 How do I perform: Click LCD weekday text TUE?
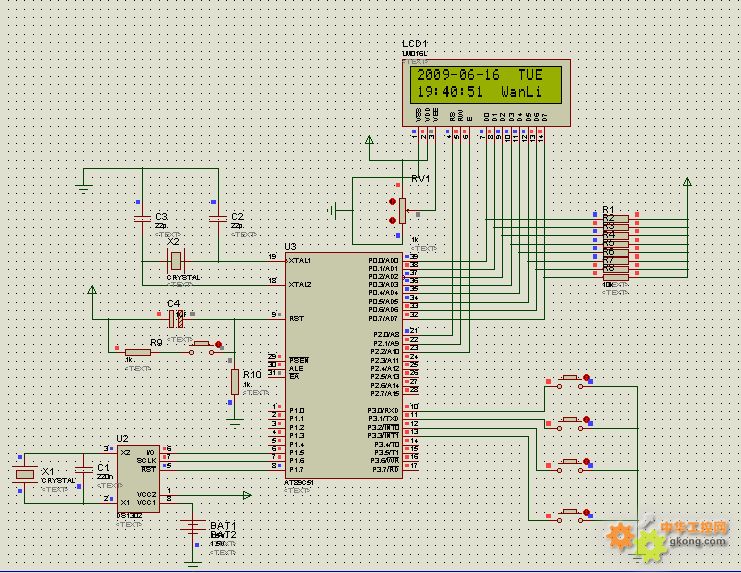tap(530, 75)
